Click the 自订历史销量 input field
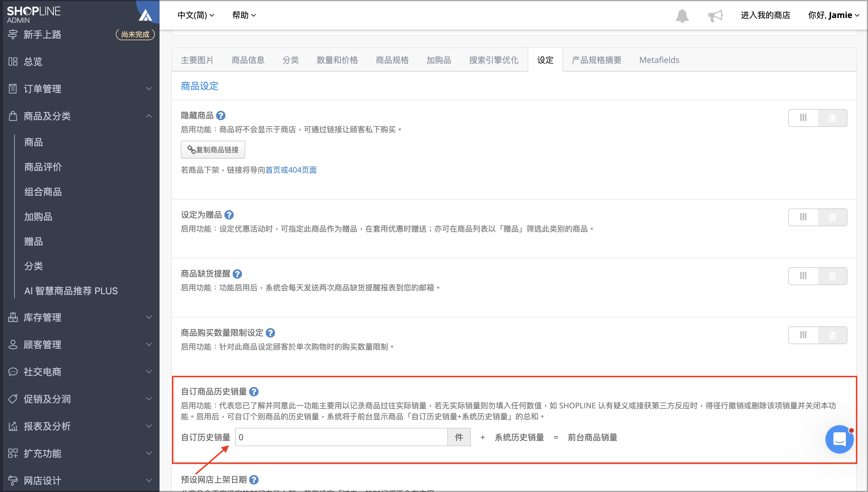Image resolution: width=868 pixels, height=492 pixels. [x=341, y=437]
